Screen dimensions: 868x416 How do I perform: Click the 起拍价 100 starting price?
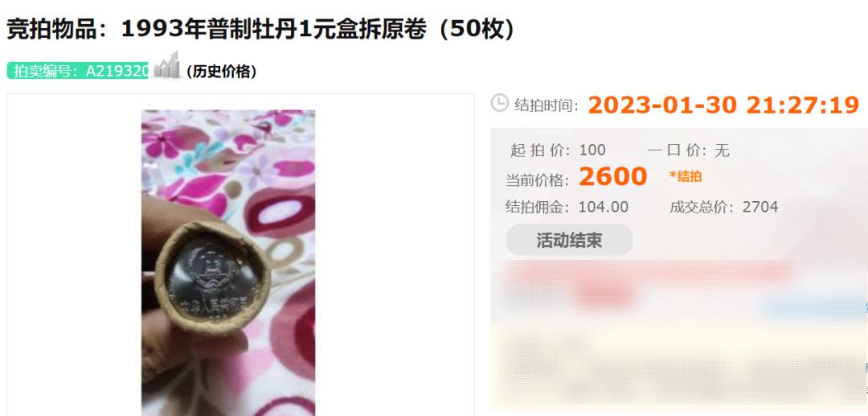click(558, 150)
